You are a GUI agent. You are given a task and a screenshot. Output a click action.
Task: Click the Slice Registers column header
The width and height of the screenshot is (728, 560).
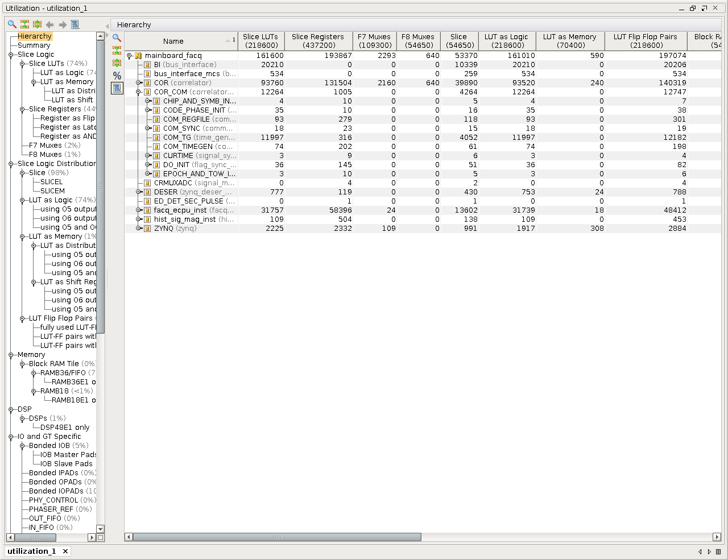[x=317, y=41]
